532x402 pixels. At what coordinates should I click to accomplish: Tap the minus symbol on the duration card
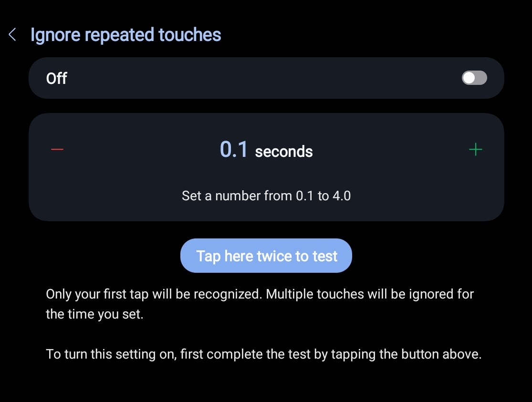(56, 149)
